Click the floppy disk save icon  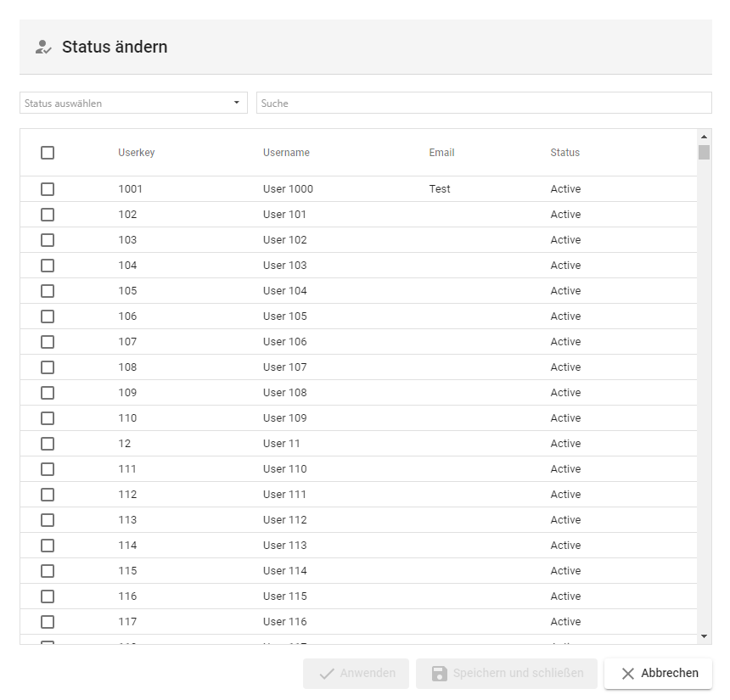point(439,674)
